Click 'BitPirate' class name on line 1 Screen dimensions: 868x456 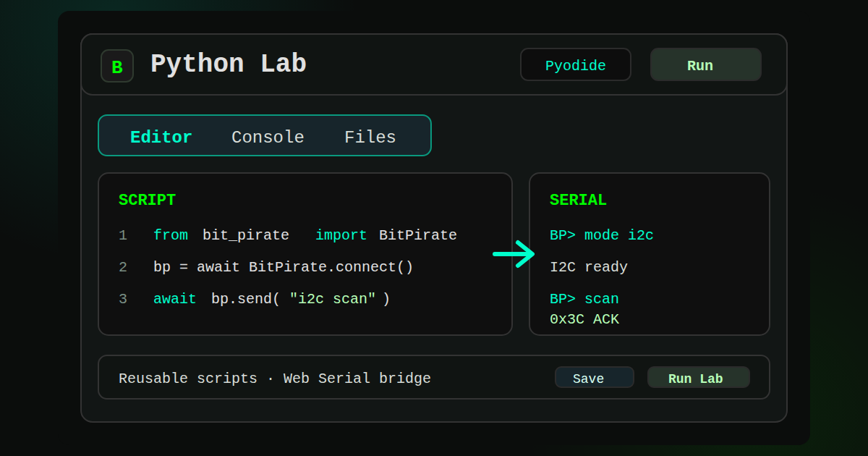coord(418,235)
